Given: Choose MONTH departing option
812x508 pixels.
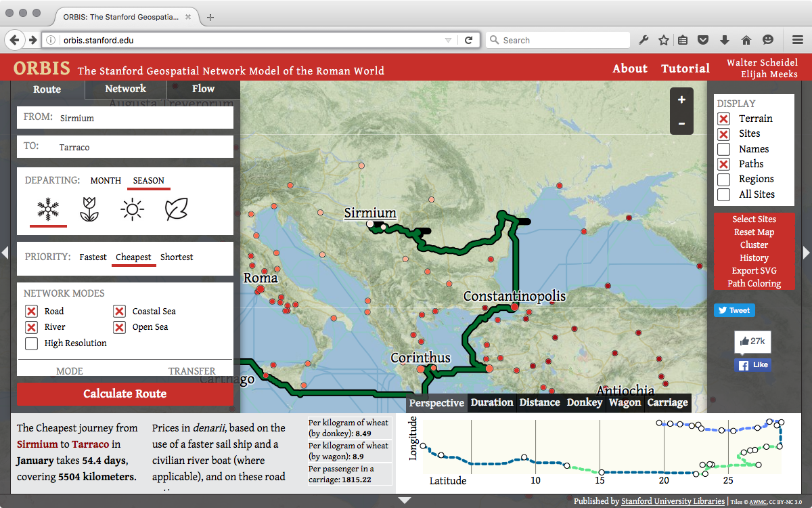Looking at the screenshot, I should (x=106, y=181).
